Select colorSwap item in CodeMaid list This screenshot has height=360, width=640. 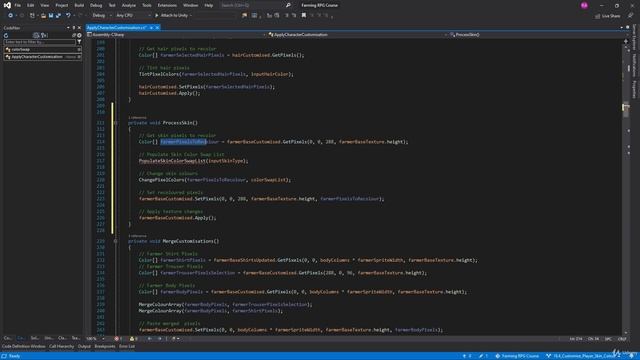pyautogui.click(x=42, y=49)
